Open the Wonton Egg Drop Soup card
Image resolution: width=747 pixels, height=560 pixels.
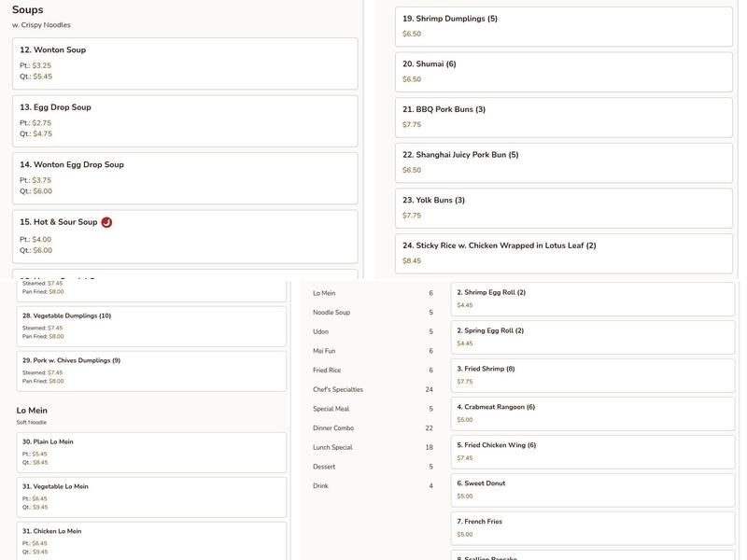coord(184,177)
